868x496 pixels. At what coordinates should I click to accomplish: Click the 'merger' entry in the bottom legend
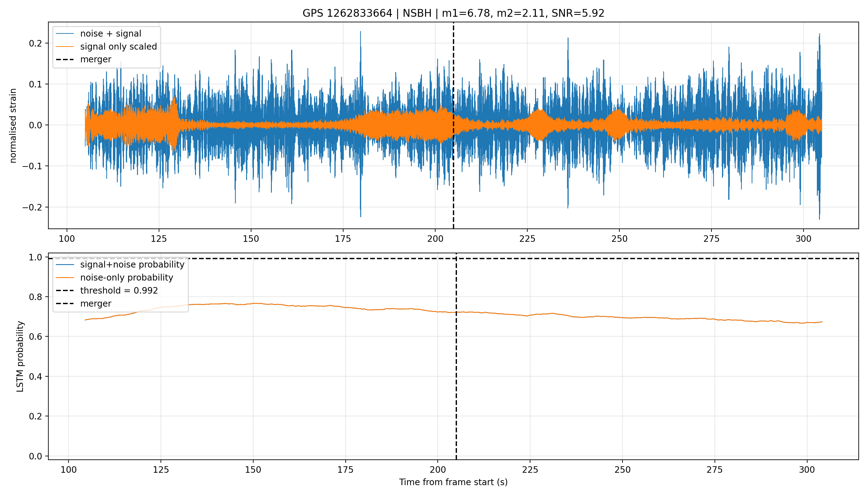click(x=83, y=303)
